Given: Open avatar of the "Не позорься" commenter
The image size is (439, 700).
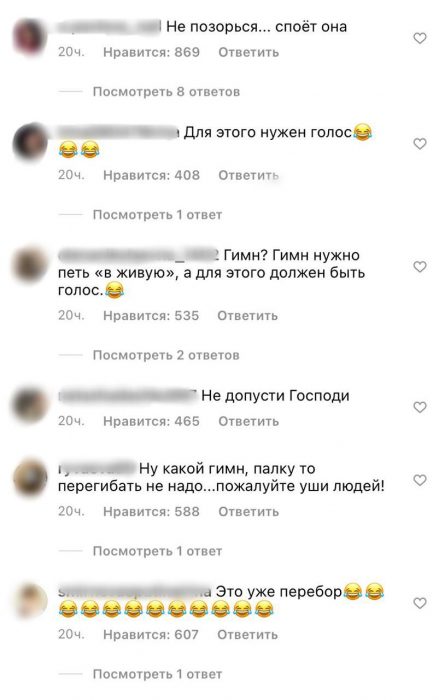Looking at the screenshot, I should [x=30, y=37].
